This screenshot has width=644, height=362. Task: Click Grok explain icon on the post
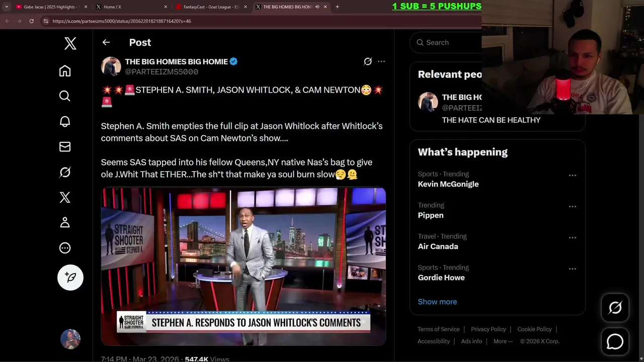[x=368, y=61]
